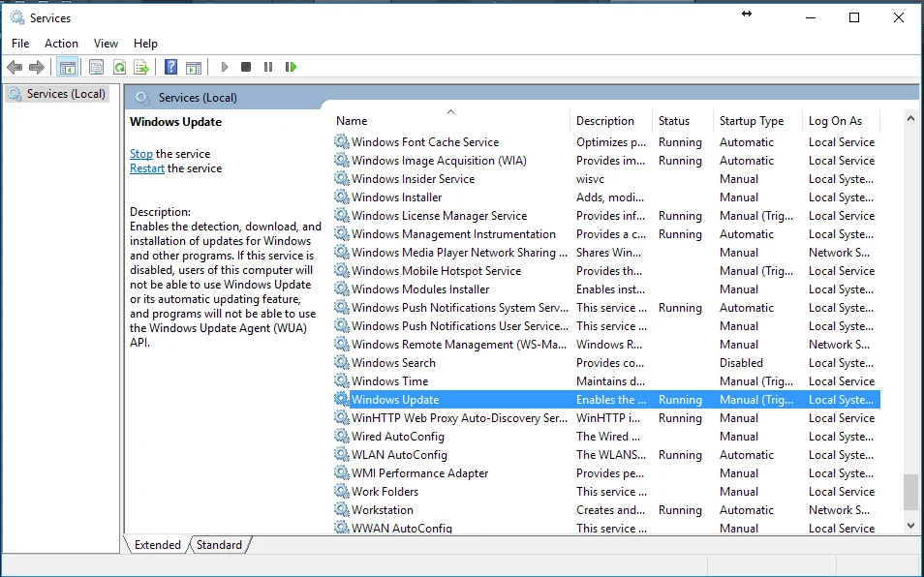Sort by the Description column header
Screen dimensions: 924x577
pos(611,121)
